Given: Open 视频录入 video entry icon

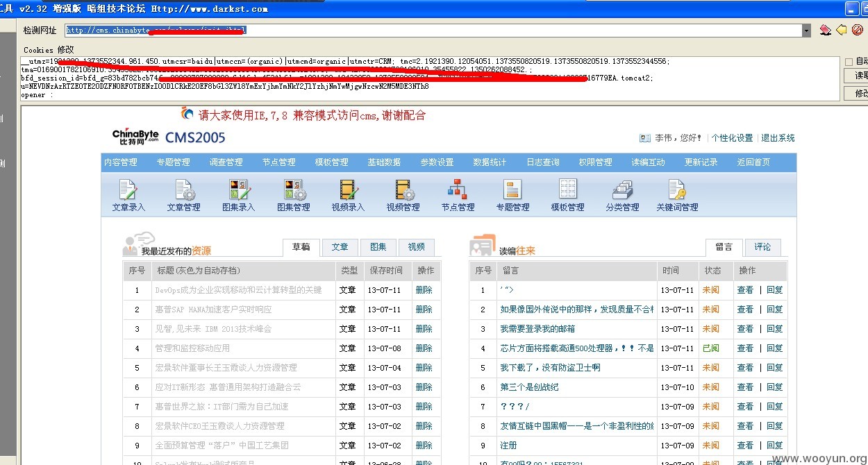Looking at the screenshot, I should point(348,196).
